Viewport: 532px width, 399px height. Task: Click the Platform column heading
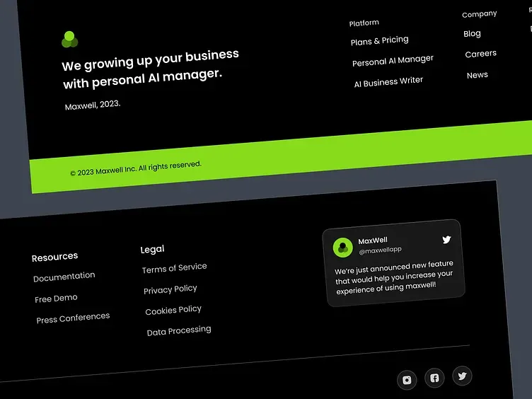(x=364, y=23)
